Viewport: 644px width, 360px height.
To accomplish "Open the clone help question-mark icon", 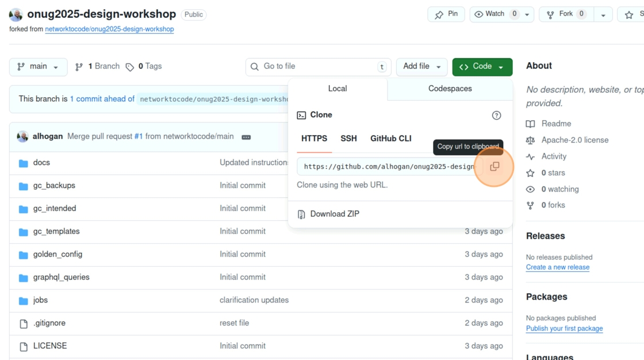I will point(497,116).
